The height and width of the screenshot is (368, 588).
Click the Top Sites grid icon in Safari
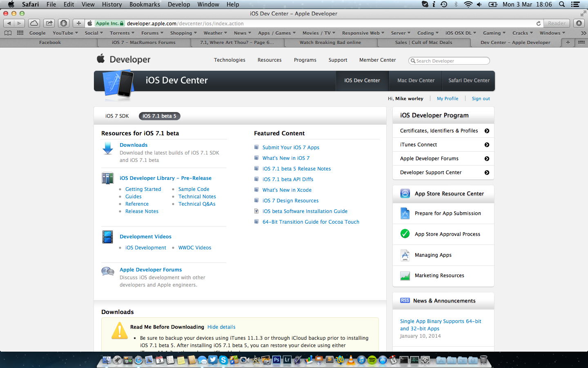tap(20, 33)
